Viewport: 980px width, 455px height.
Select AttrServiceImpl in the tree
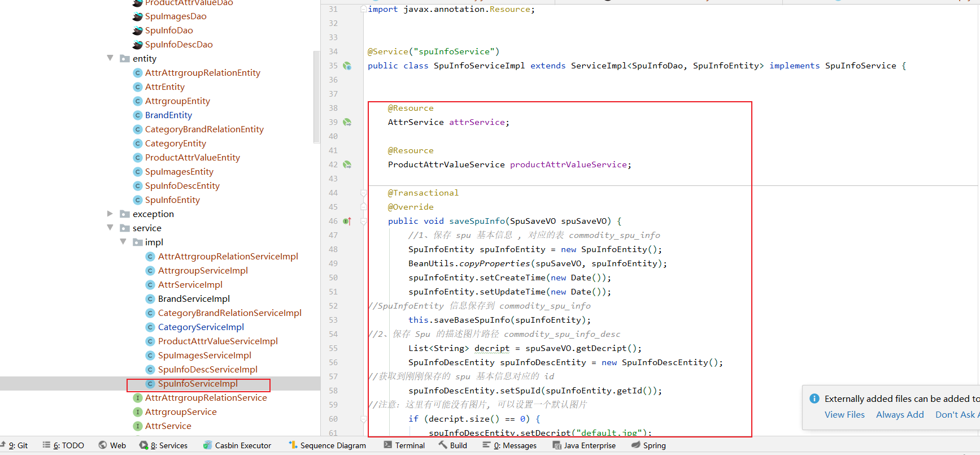[190, 285]
